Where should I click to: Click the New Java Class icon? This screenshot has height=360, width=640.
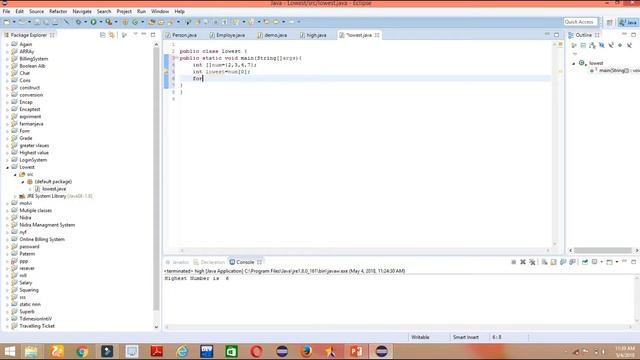[x=135, y=22]
